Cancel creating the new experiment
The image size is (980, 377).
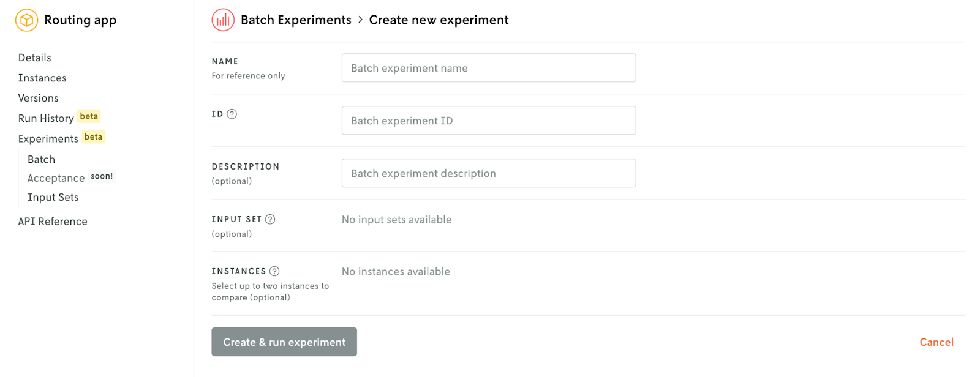coord(936,342)
